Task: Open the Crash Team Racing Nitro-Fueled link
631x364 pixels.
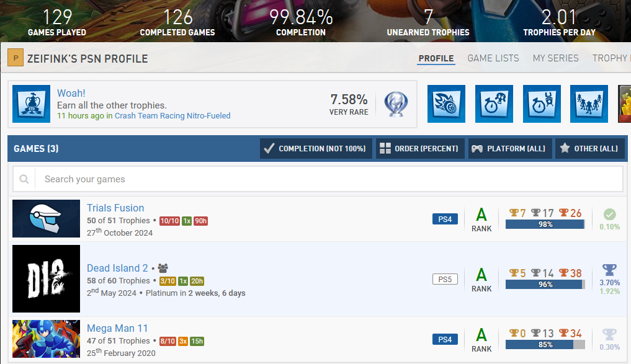Action: [172, 116]
